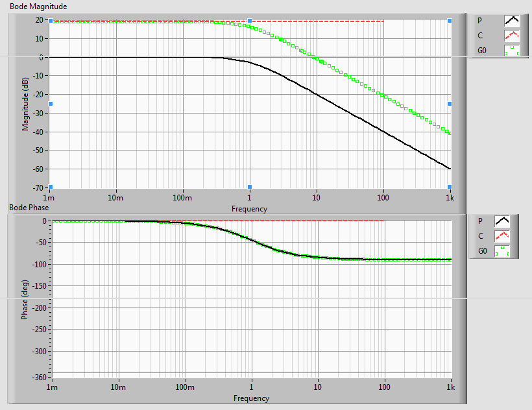
Task: Click the Magnitude (dB) axis label
Action: coord(25,104)
